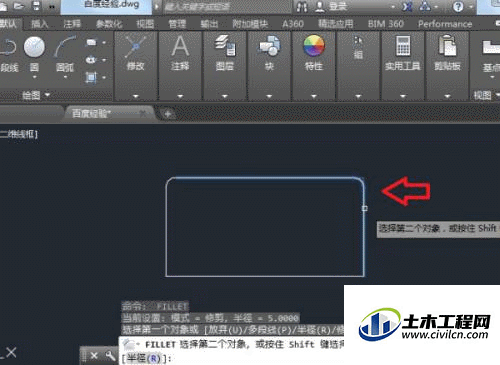The image size is (500, 365).
Task: Expand the 修改 panel dropdown arrow
Action: tap(135, 96)
